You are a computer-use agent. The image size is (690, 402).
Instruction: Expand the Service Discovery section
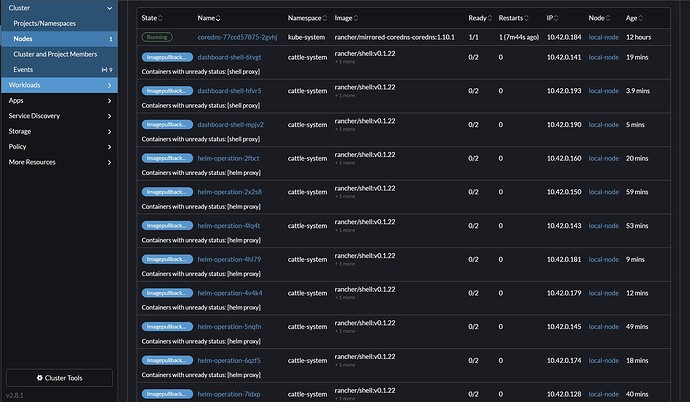109,116
